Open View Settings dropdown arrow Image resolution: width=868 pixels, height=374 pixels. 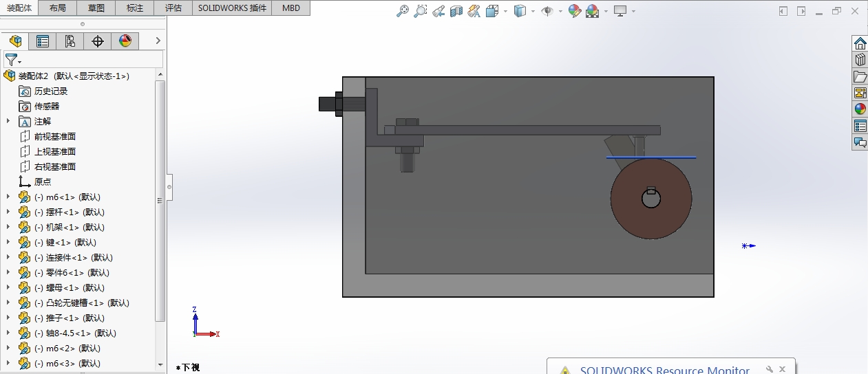[x=633, y=11]
